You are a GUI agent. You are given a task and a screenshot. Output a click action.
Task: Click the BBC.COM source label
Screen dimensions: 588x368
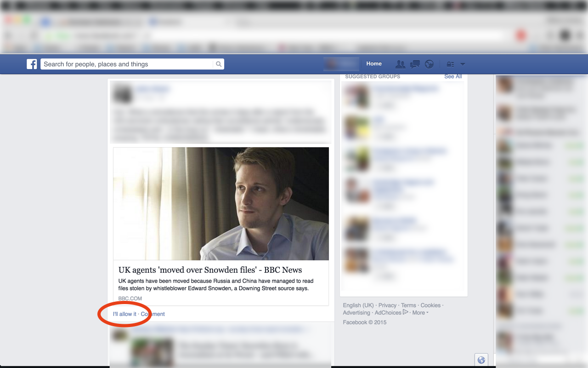pyautogui.click(x=130, y=299)
